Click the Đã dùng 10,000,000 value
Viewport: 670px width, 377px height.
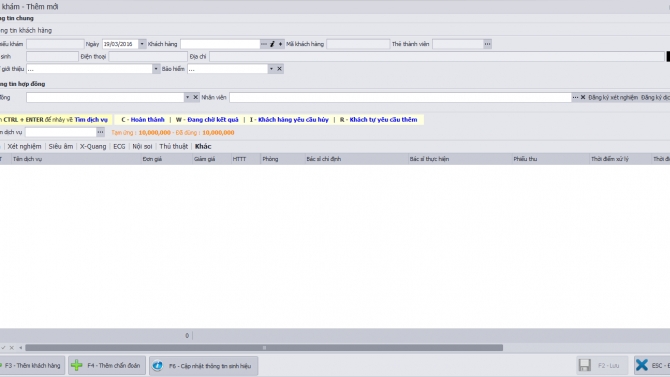[218, 133]
